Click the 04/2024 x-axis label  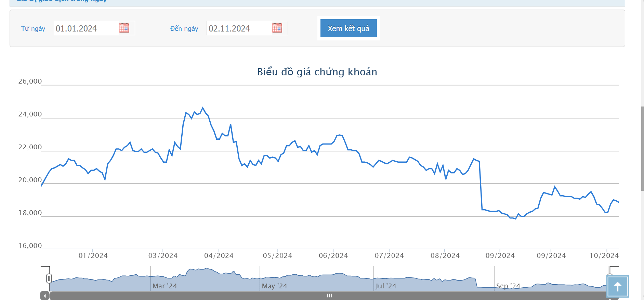219,255
